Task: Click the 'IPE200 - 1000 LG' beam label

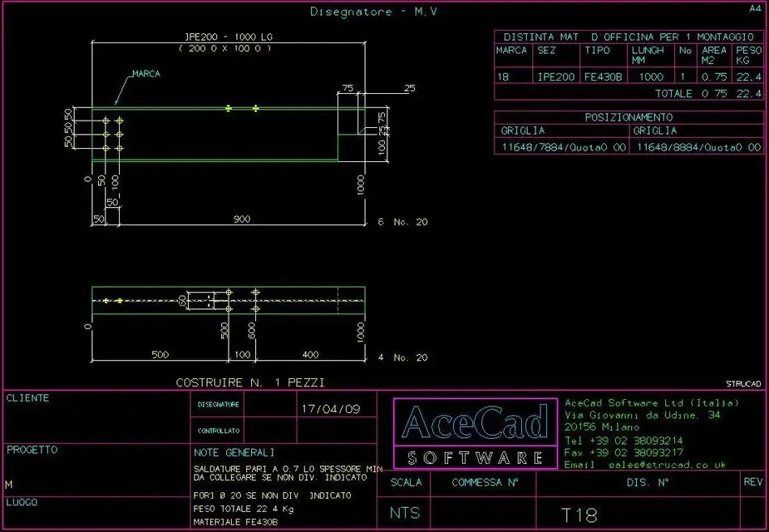Action: pyautogui.click(x=229, y=37)
